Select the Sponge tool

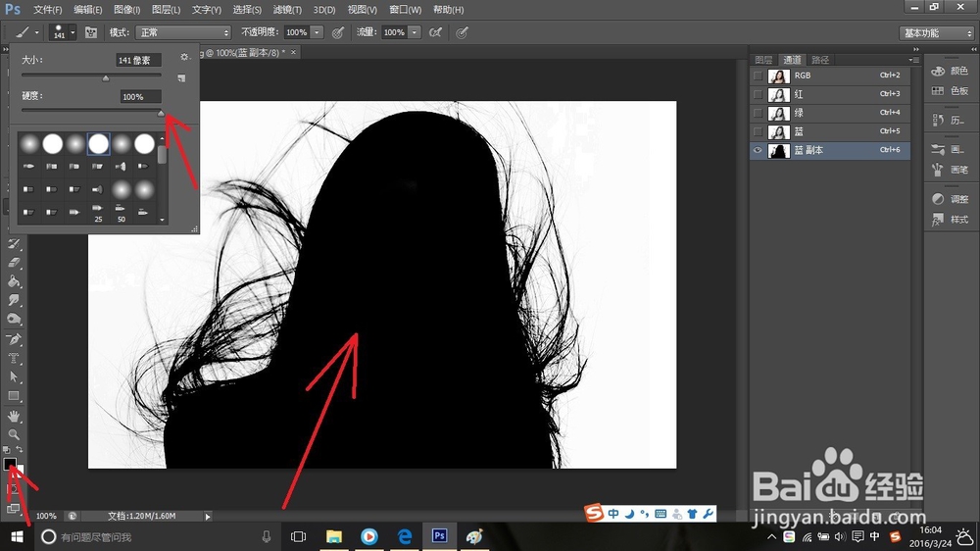14,320
